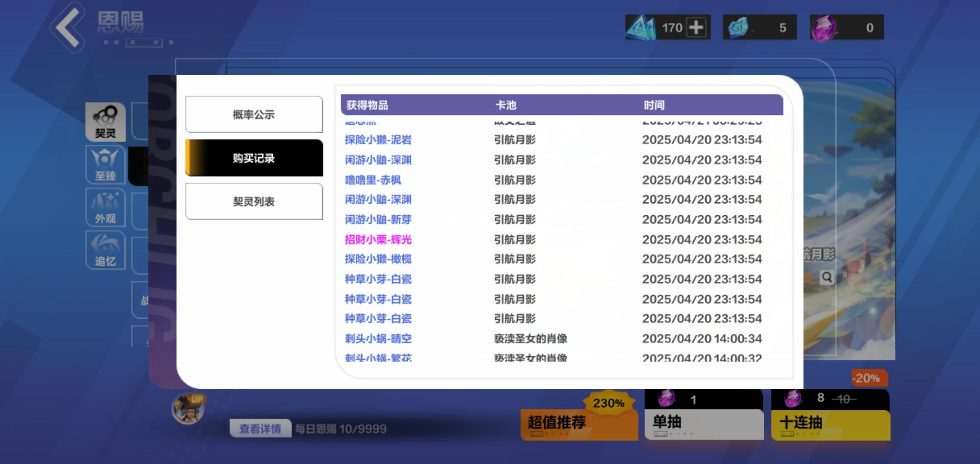This screenshot has height=464, width=980.
Task: Click the 噜噜里-赤枫 record entry
Action: click(373, 180)
